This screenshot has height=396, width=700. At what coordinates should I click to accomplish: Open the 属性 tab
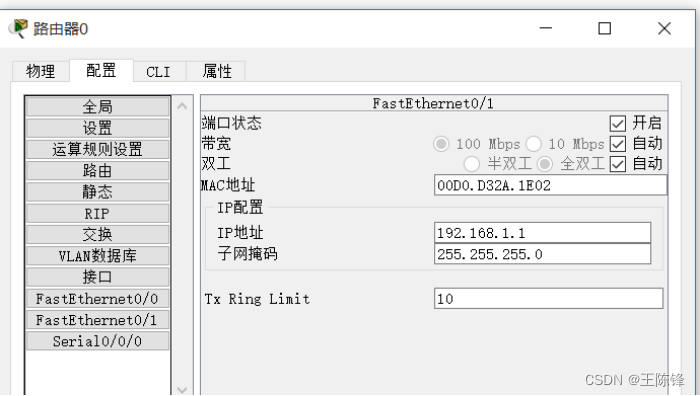tap(217, 71)
